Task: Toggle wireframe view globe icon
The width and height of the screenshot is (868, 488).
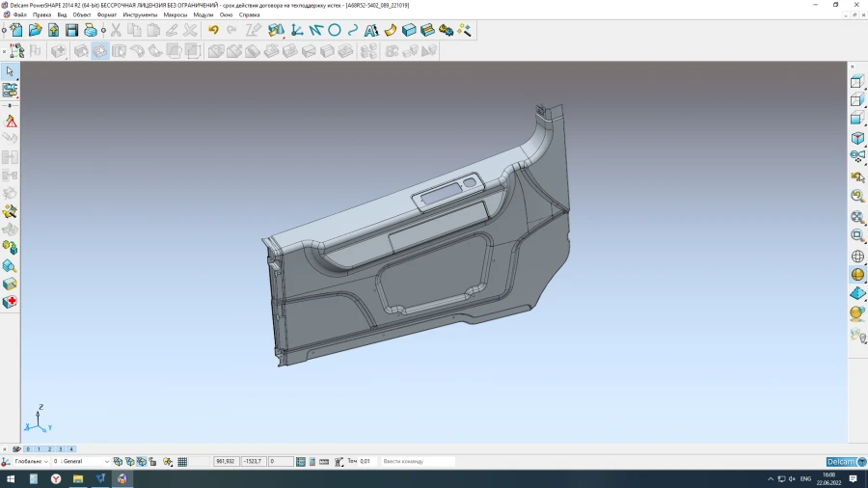Action: 857,257
